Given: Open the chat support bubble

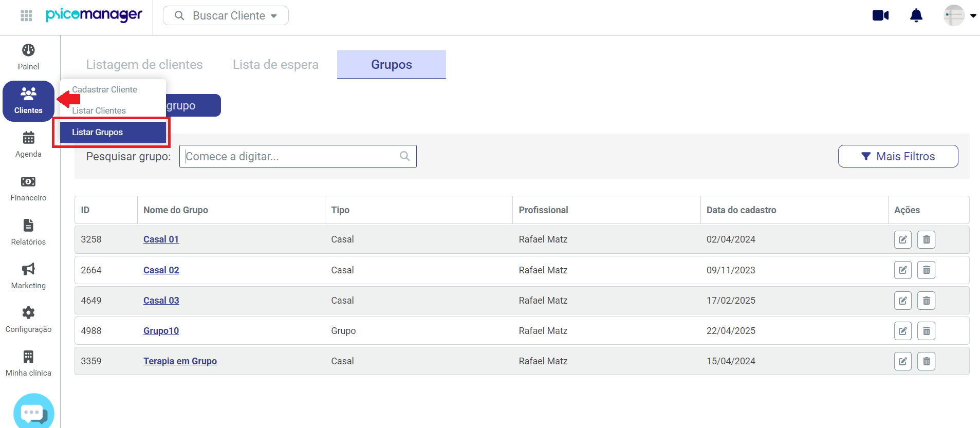Looking at the screenshot, I should pyautogui.click(x=33, y=412).
